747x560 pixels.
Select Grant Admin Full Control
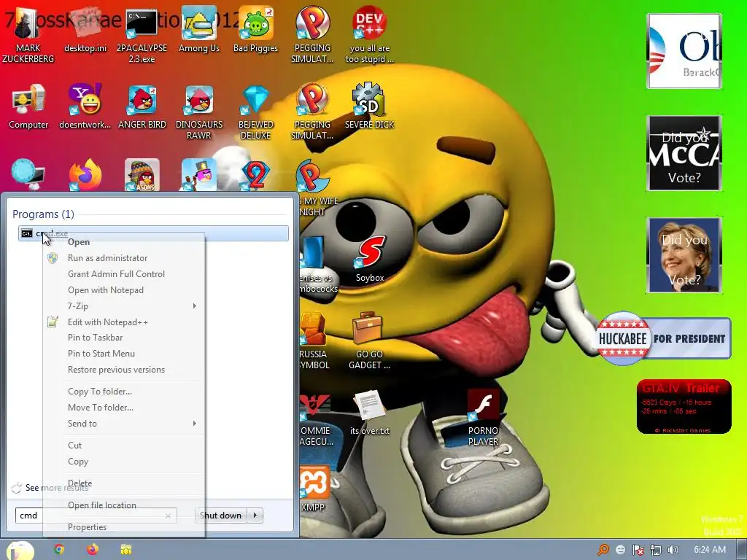tap(124, 274)
